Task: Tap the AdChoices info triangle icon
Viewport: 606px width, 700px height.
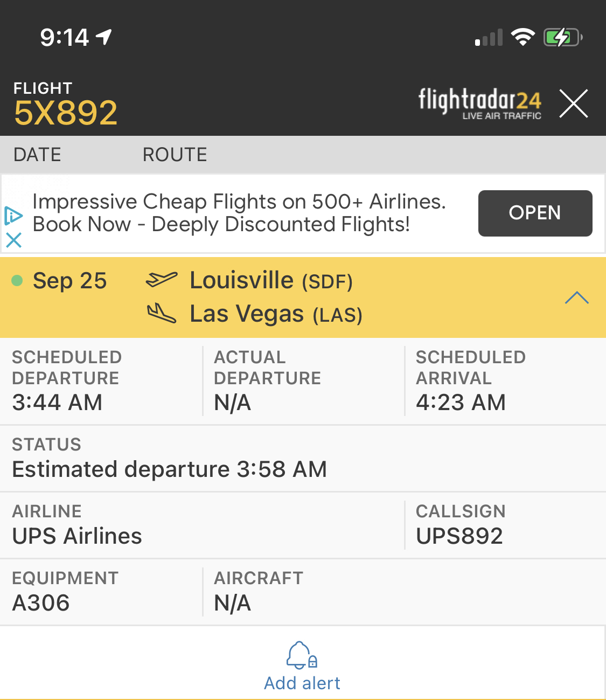Action: click(x=13, y=216)
